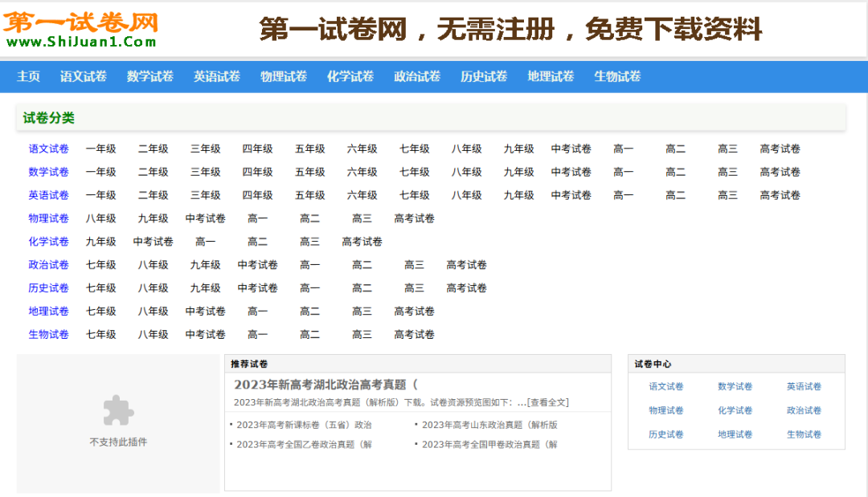This screenshot has width=868, height=497.
Task: Click 高三 in the 化学试卷 row
Action: pos(309,241)
